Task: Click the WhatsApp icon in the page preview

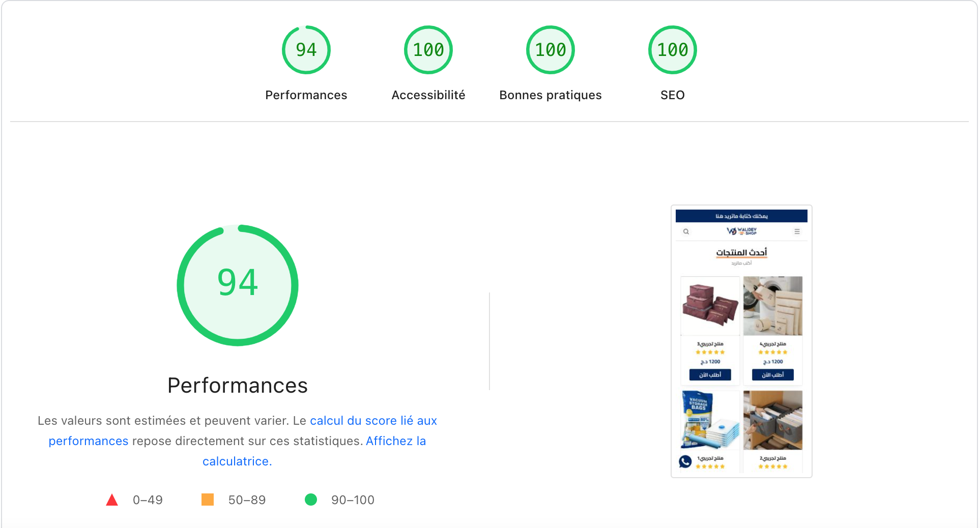Action: click(685, 461)
